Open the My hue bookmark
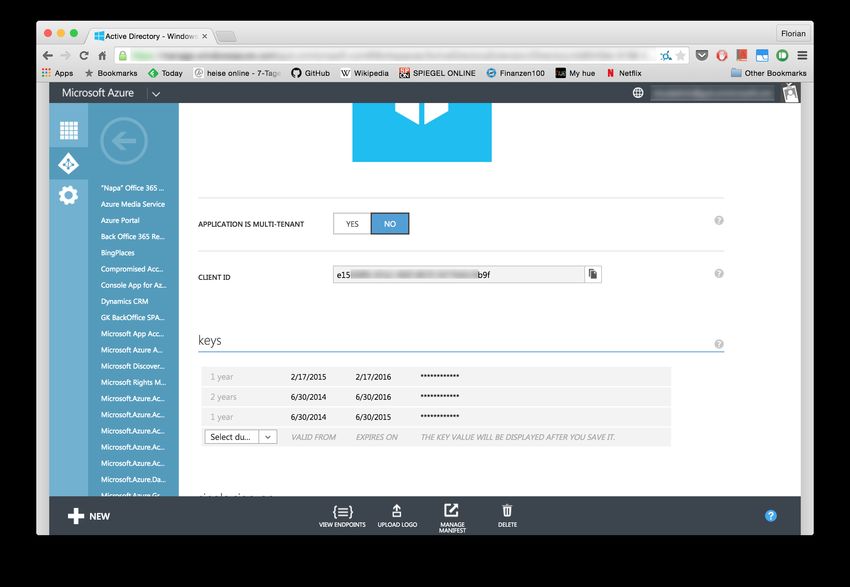Image resolution: width=850 pixels, height=587 pixels. tap(575, 73)
